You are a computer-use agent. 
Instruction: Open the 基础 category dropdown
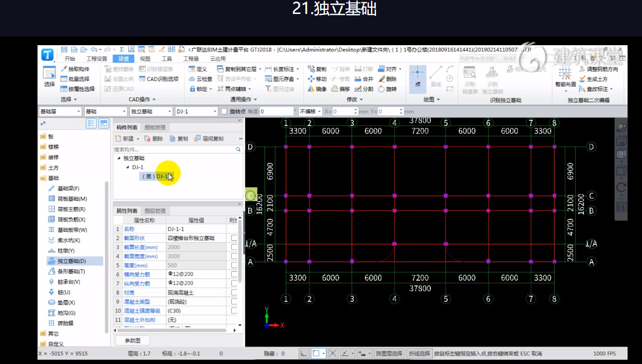pos(105,111)
